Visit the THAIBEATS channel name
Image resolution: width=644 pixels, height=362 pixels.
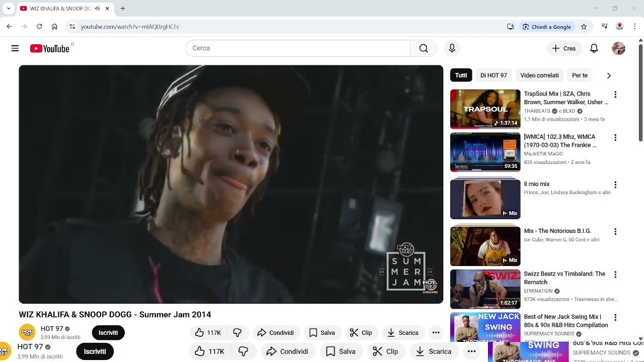[x=537, y=111]
